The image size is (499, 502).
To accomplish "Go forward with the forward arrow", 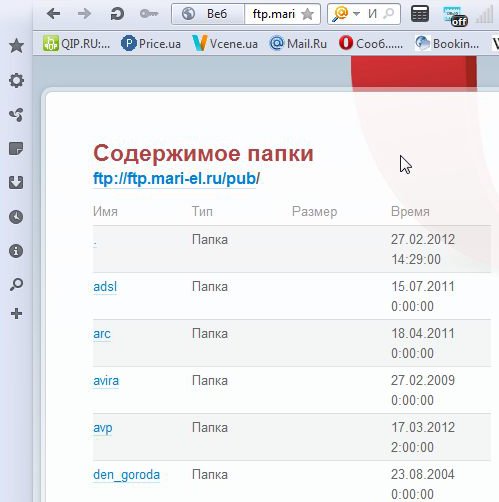I will point(84,14).
